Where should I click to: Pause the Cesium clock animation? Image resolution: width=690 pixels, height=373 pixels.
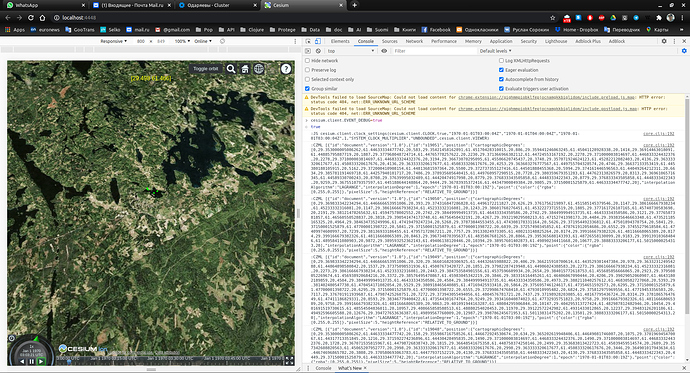pos(32,362)
